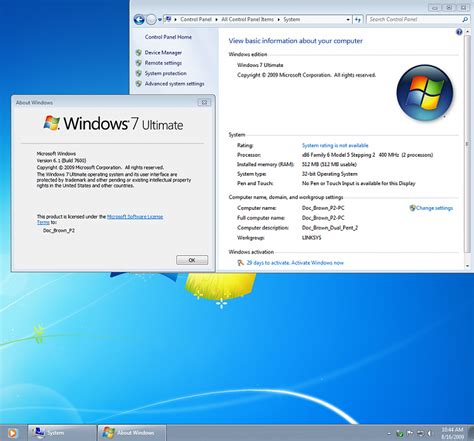Click View basic information about your computer heading
The height and width of the screenshot is (441, 474).
click(295, 41)
